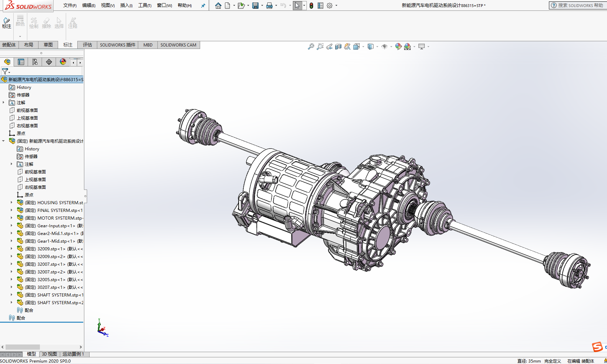This screenshot has width=607, height=364.
Task: Click View Settings monitor icon
Action: click(422, 47)
